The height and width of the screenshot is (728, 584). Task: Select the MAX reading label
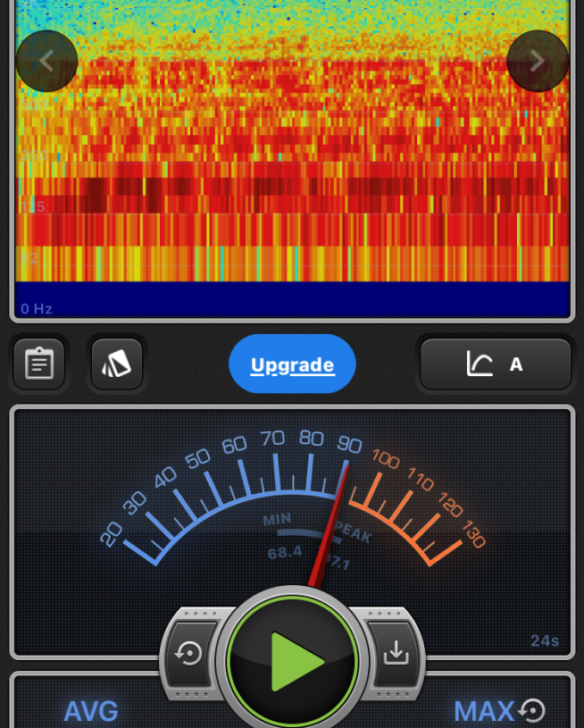click(x=484, y=711)
